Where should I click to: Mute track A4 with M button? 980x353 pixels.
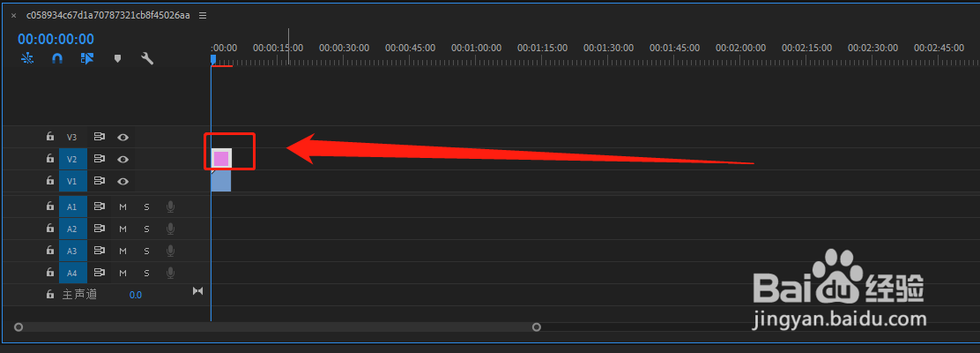123,273
